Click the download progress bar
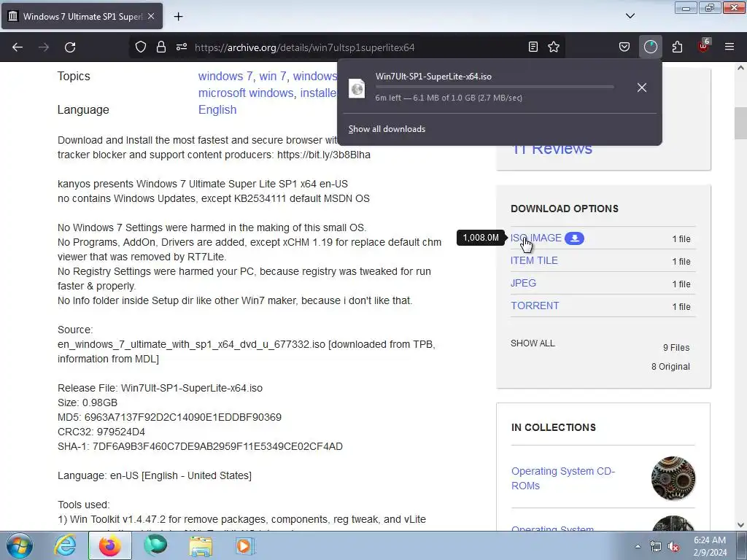 coord(495,87)
